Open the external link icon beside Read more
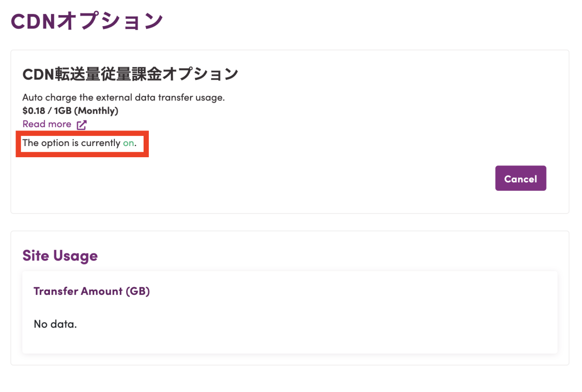This screenshot has width=582, height=392. (x=81, y=125)
